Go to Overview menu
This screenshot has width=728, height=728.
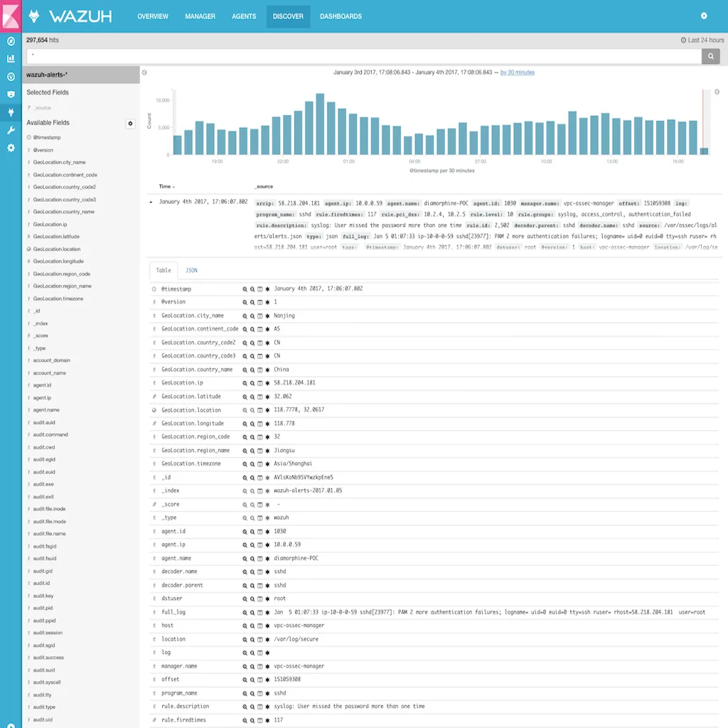pyautogui.click(x=153, y=16)
